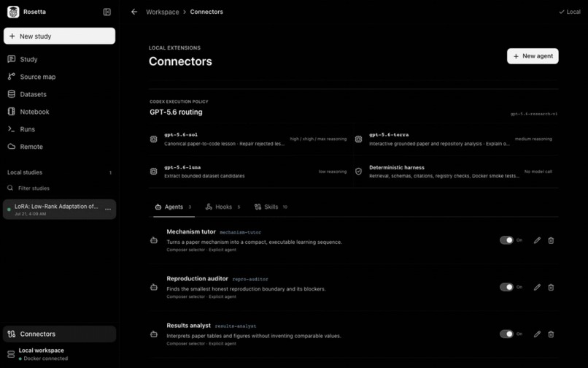Screen dimensions: 588x368
Task: Focus the Filter studies input
Action: (x=60, y=188)
